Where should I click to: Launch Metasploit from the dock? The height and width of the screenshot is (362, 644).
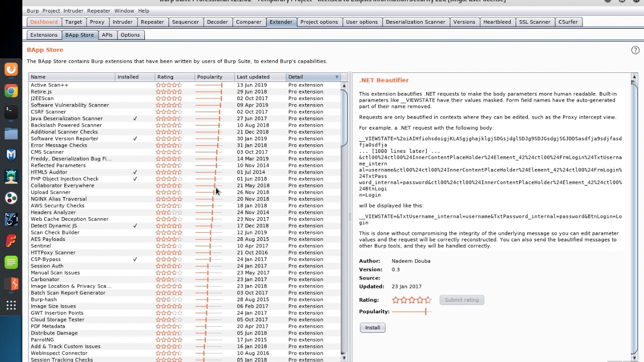coord(11,155)
